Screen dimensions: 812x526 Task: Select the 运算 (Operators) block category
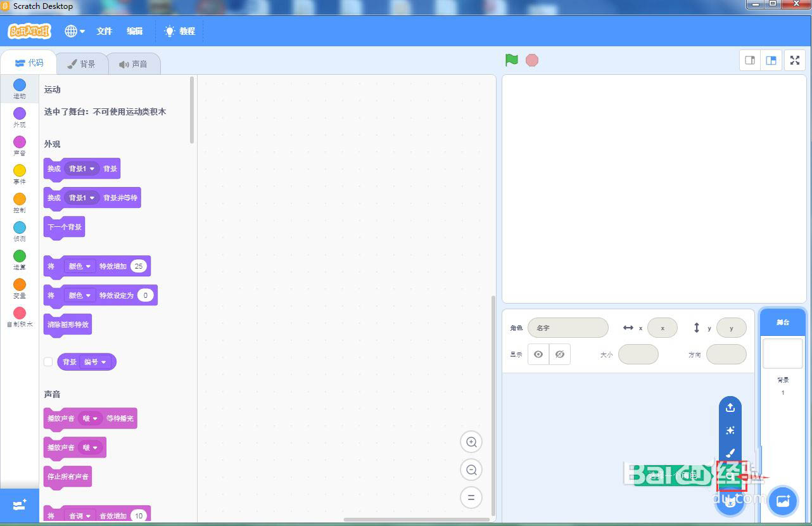point(20,260)
